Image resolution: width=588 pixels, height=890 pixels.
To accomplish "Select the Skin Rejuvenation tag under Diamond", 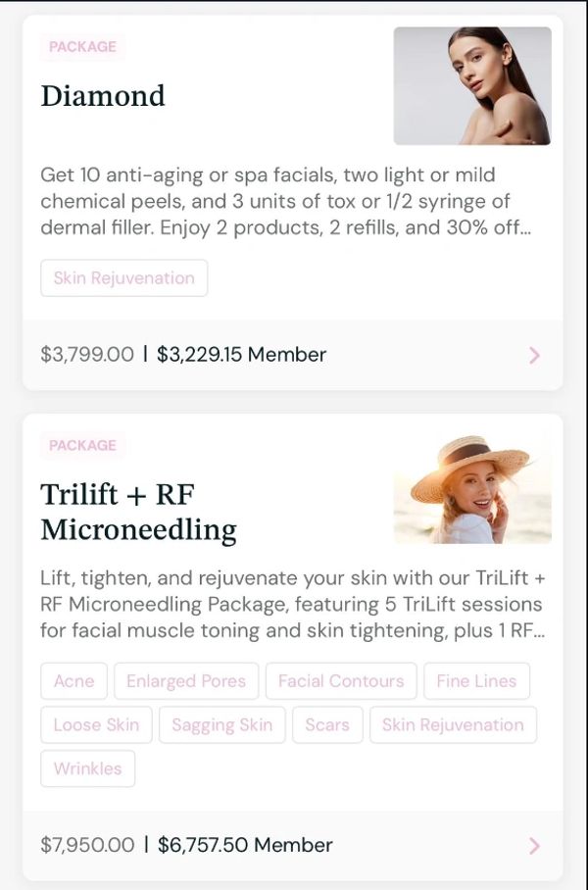I will click(124, 278).
